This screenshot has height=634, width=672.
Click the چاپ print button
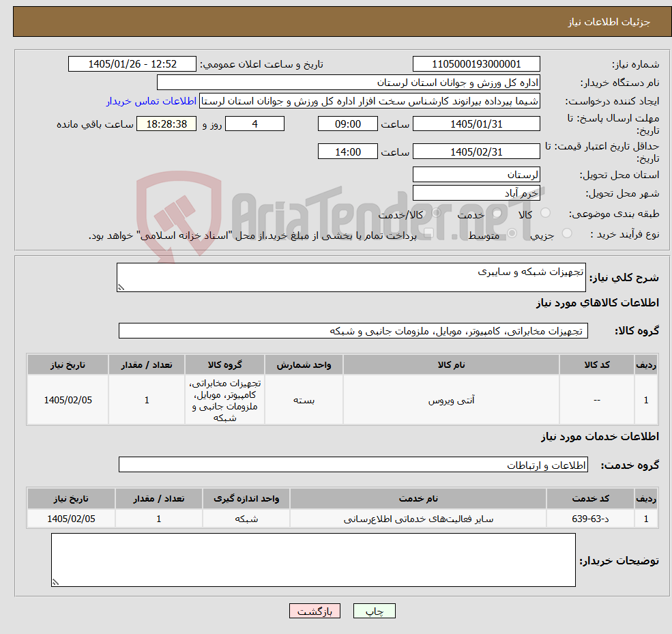[x=374, y=611]
